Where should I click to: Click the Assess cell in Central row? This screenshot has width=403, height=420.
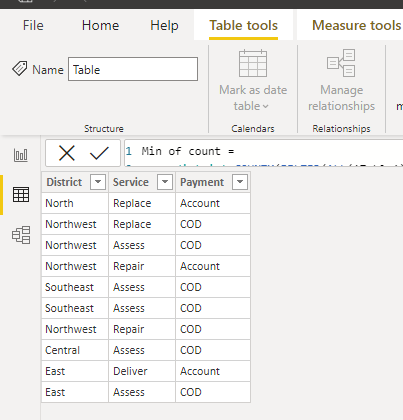pos(142,350)
